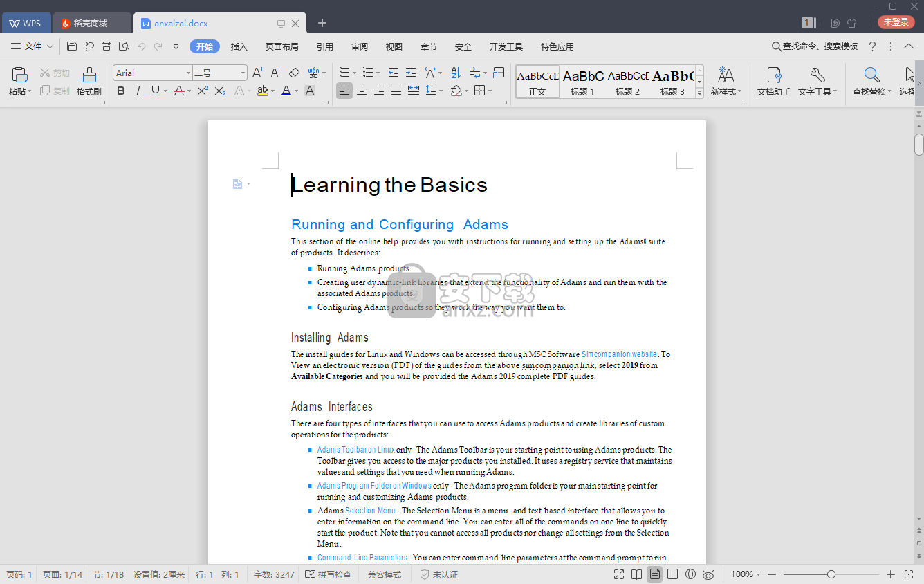Open the 页面布局 (Page Layout) tab
Screen dimensions: 924x584
281,46
